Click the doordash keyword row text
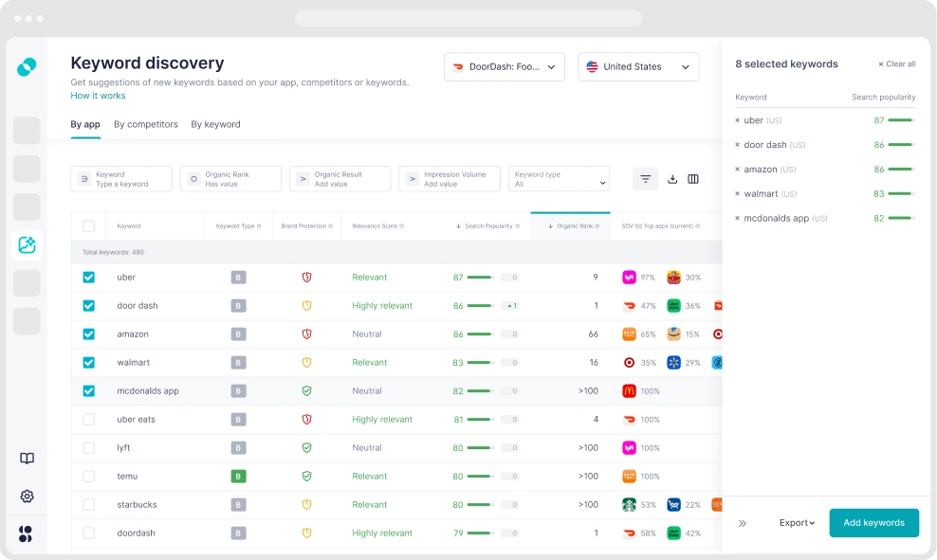The width and height of the screenshot is (937, 560). (137, 533)
